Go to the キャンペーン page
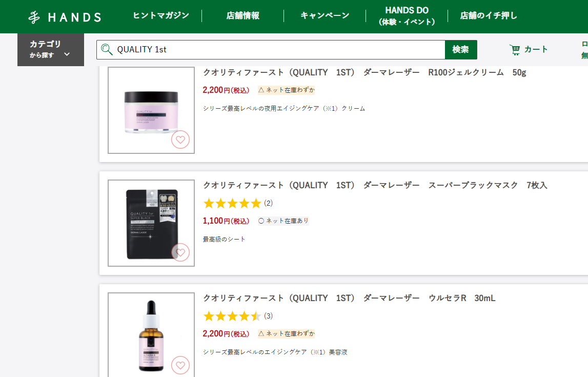This screenshot has height=377, width=588. click(x=325, y=15)
